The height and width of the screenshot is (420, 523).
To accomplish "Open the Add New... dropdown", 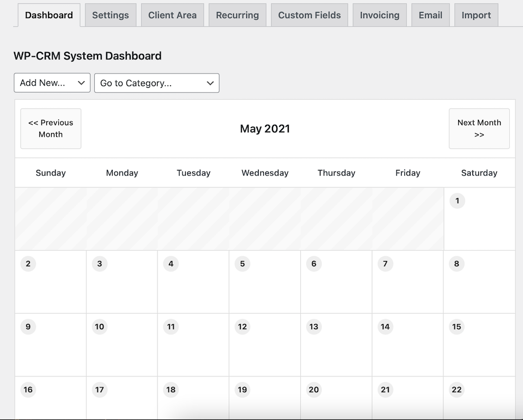I will click(52, 83).
